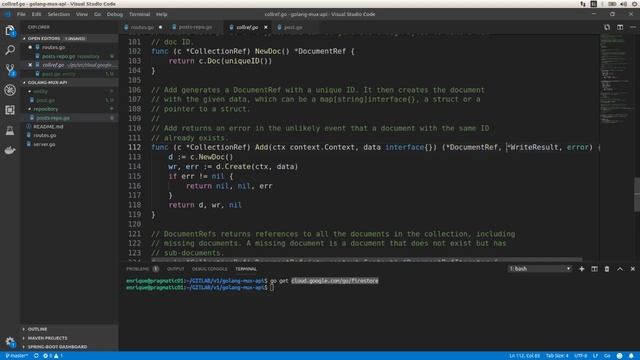This screenshot has height=360, width=640.
Task: Split the editor to the right
Action: 620,27
